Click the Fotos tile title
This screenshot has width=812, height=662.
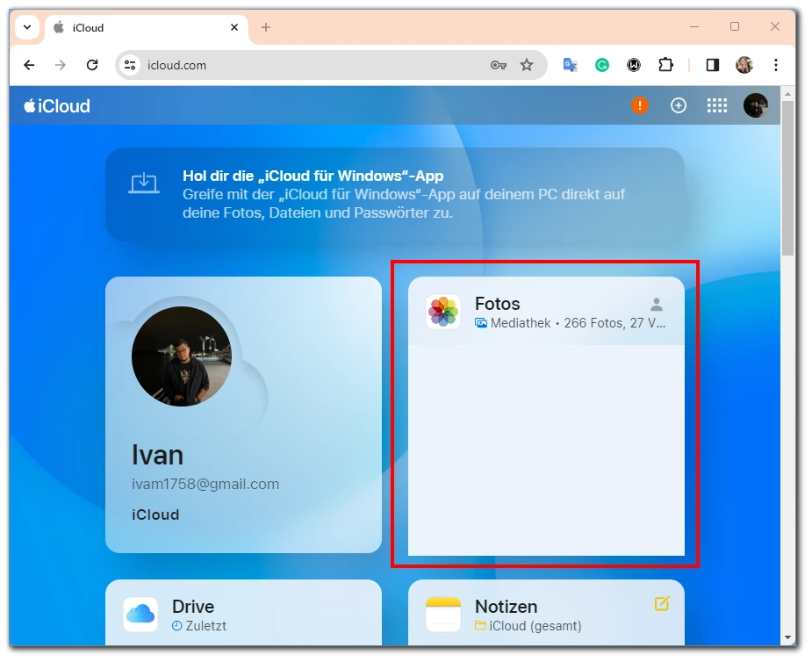[497, 304]
